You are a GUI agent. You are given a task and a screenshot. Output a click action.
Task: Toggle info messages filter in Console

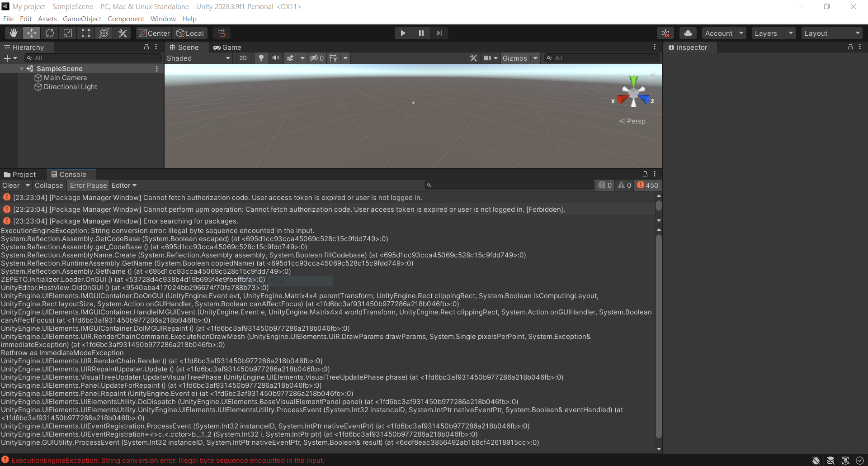[605, 185]
